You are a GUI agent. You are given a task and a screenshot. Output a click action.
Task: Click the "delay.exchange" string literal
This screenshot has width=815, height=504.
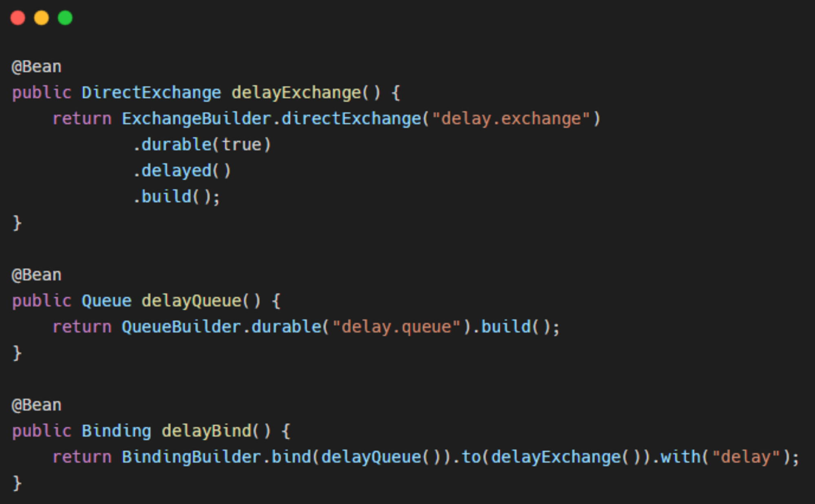(x=511, y=119)
